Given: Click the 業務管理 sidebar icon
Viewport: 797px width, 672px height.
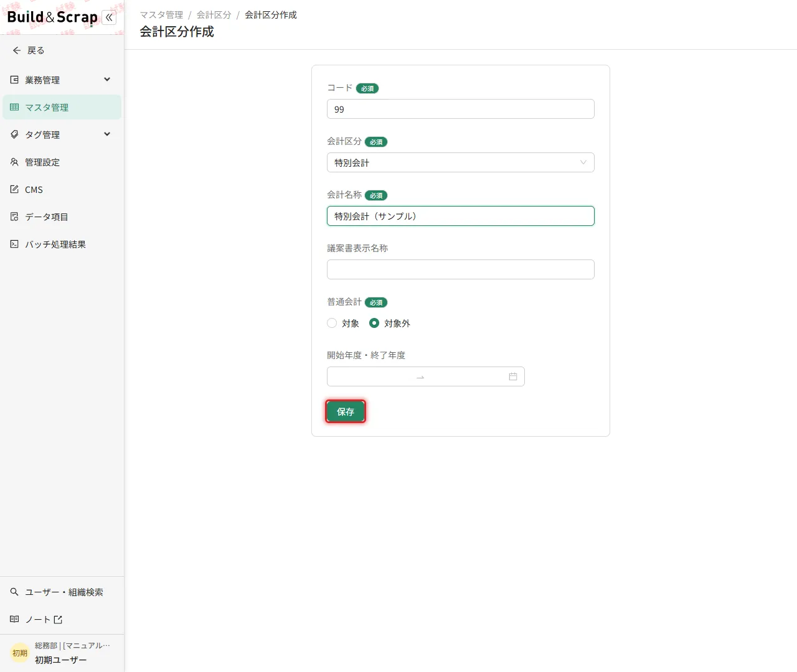Looking at the screenshot, I should (x=14, y=80).
